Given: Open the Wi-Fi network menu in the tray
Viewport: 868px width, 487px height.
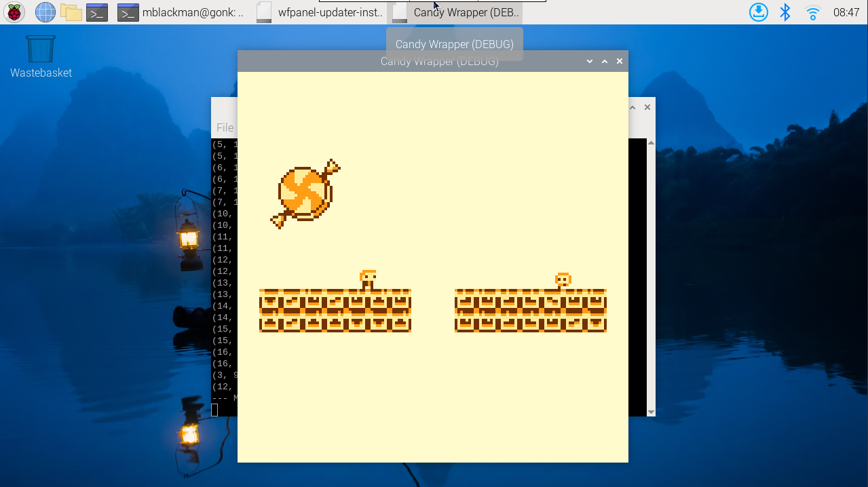Looking at the screenshot, I should [812, 12].
